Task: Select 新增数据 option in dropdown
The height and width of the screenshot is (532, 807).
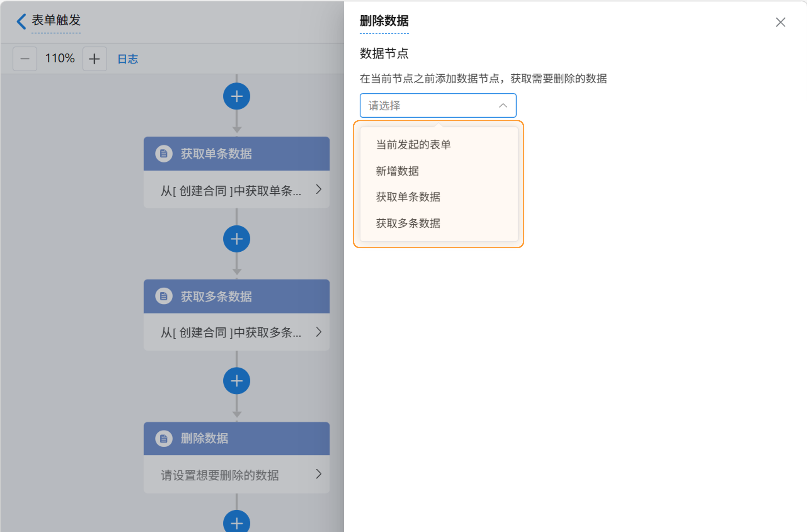Action: (397, 171)
